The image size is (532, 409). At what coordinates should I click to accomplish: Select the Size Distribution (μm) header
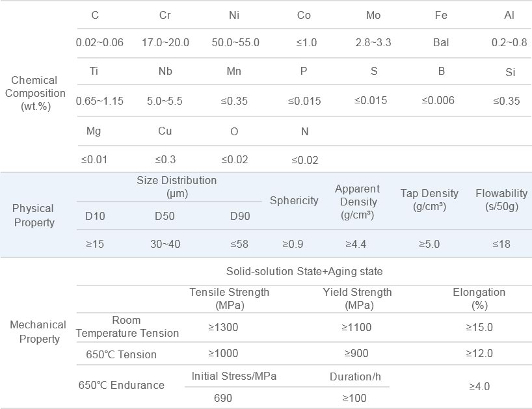click(x=177, y=187)
